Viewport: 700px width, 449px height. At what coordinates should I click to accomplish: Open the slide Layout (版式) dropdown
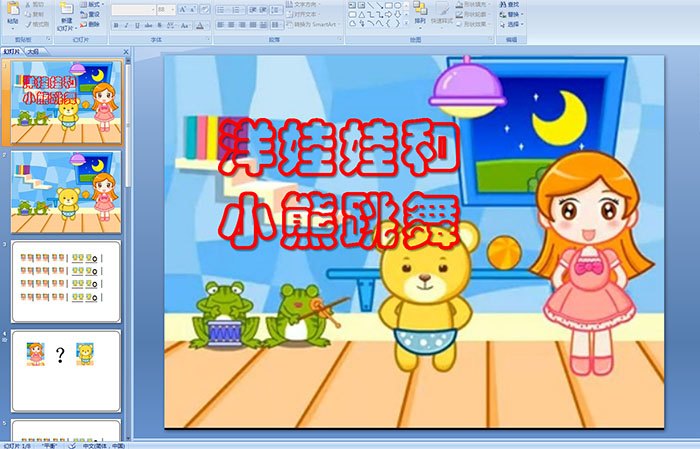(x=92, y=4)
